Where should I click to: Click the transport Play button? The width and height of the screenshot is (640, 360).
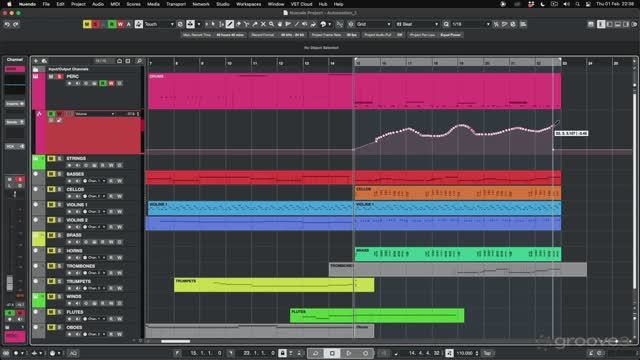click(x=349, y=353)
